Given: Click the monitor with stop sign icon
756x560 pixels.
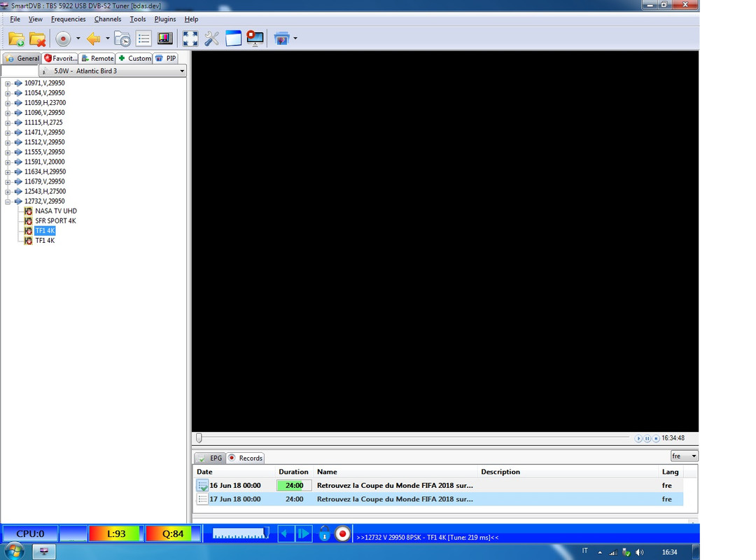Looking at the screenshot, I should coord(255,38).
